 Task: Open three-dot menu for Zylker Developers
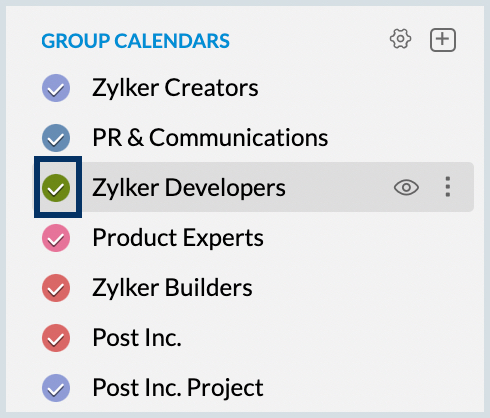pos(448,187)
